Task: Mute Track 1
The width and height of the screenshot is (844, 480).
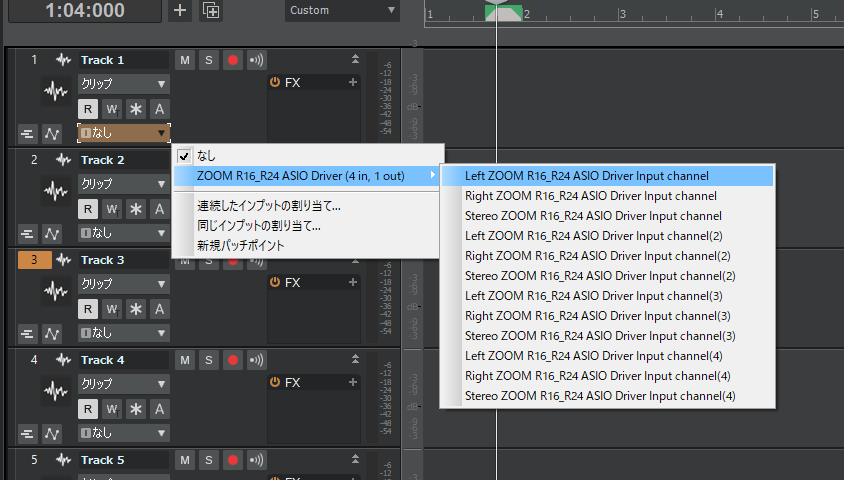Action: (185, 60)
